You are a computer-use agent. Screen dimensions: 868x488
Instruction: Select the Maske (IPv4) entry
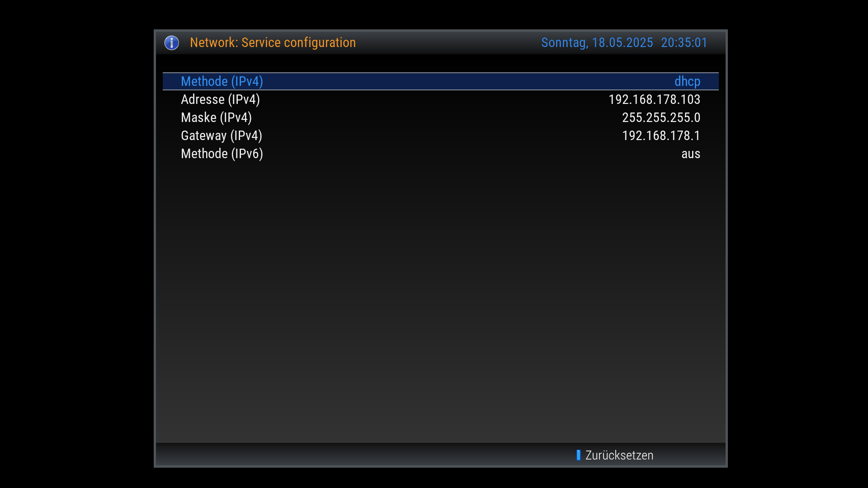[216, 117]
